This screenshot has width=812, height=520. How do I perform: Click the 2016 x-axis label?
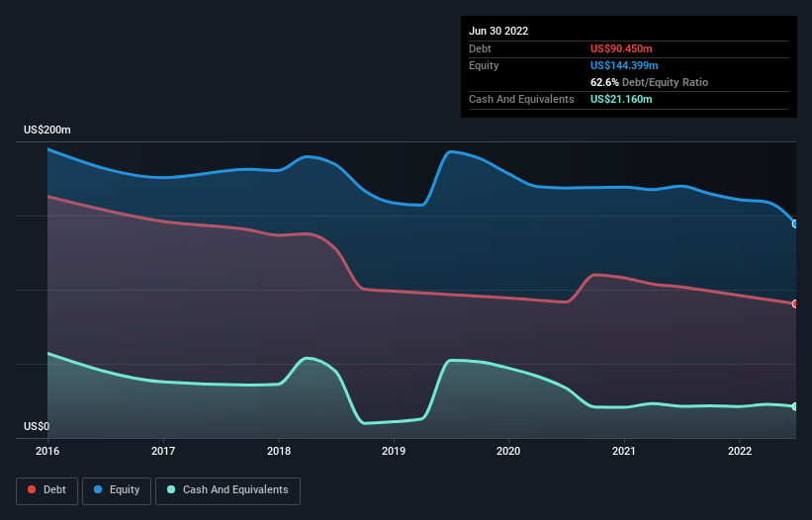click(47, 451)
